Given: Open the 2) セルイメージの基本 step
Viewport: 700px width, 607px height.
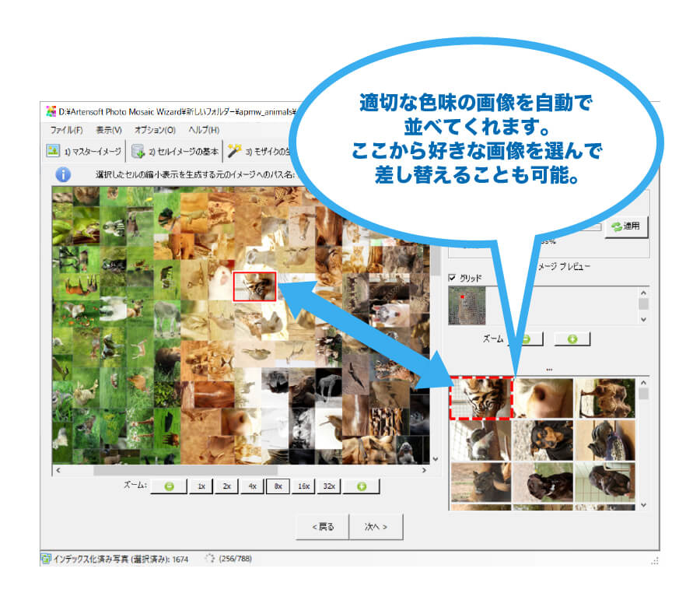Looking at the screenshot, I should (x=178, y=149).
